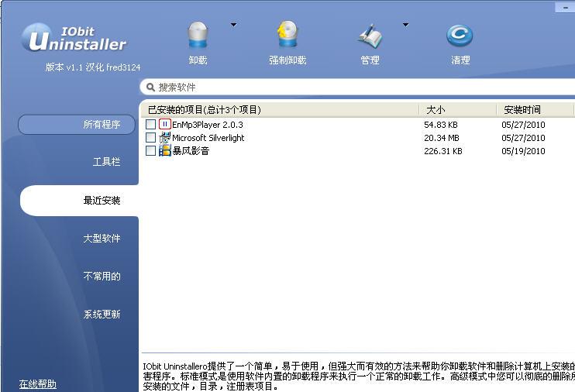Viewport: 575px width, 392px height.
Task: Click the EnMp3Player 05/27/2010 install date
Action: [523, 125]
